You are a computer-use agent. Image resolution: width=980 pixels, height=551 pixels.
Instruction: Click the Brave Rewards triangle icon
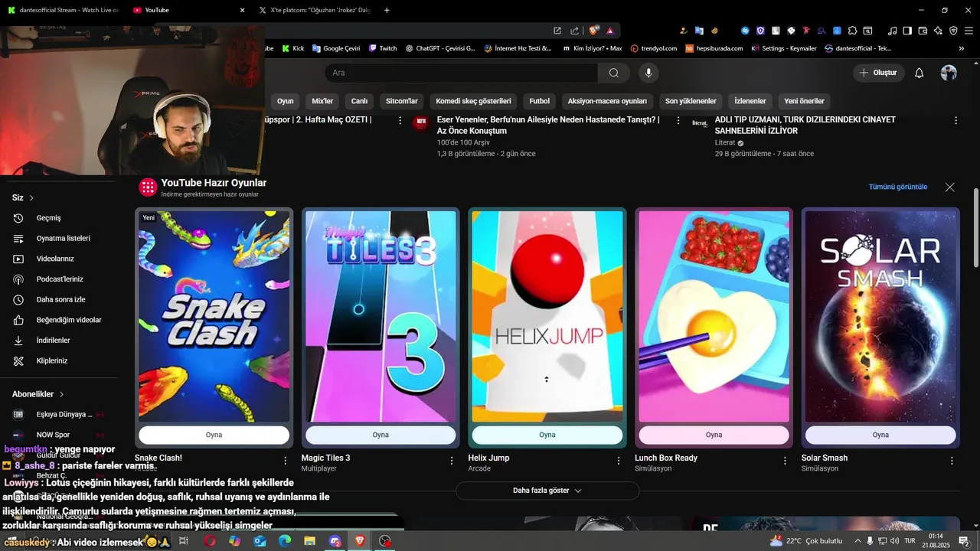tap(610, 31)
